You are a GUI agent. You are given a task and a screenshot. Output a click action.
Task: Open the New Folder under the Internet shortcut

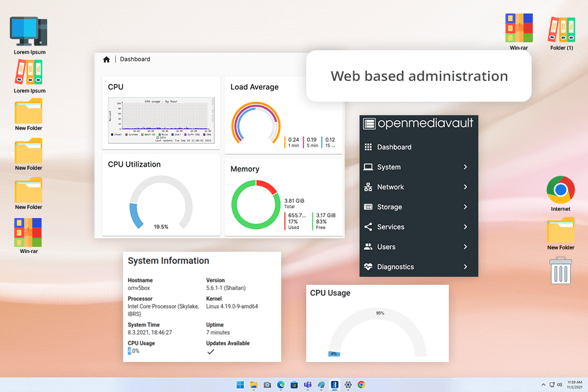[x=560, y=230]
